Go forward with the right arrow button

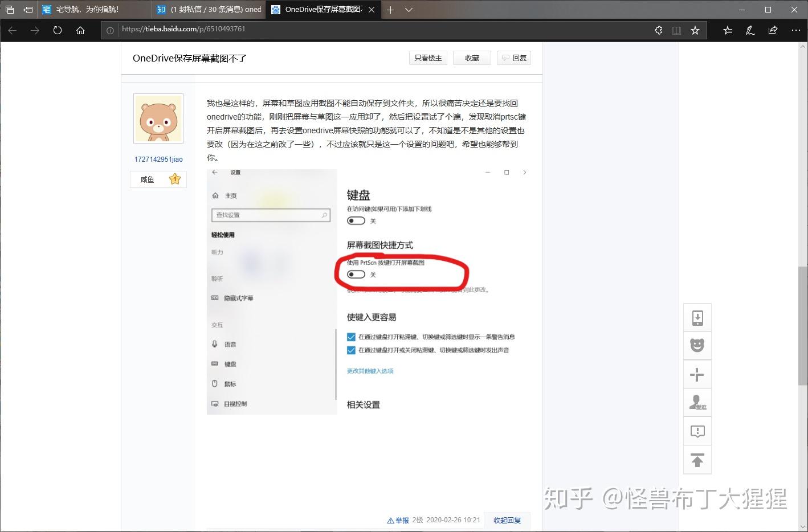point(35,30)
